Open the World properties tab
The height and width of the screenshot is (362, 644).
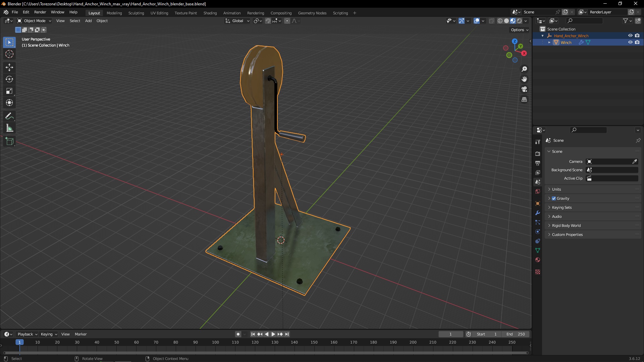[538, 191]
